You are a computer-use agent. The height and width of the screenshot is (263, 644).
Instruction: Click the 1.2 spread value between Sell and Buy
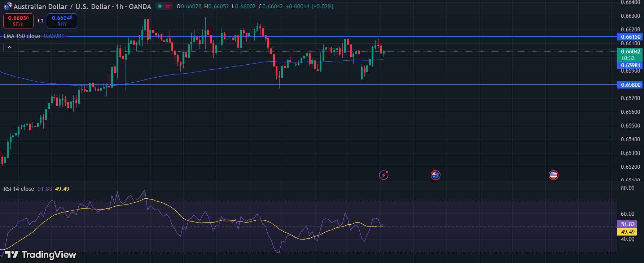point(40,21)
